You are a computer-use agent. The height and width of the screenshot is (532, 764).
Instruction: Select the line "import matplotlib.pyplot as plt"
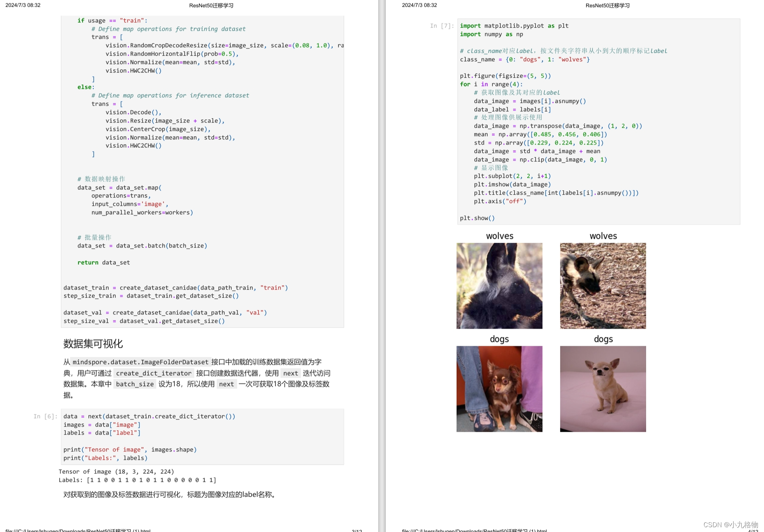tap(514, 26)
